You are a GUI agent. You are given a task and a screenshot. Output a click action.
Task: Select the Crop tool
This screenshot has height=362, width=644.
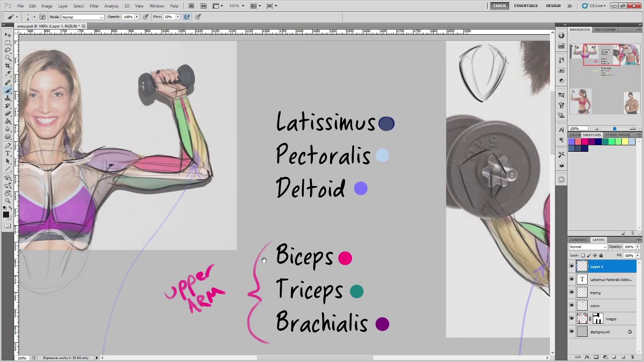[8, 66]
